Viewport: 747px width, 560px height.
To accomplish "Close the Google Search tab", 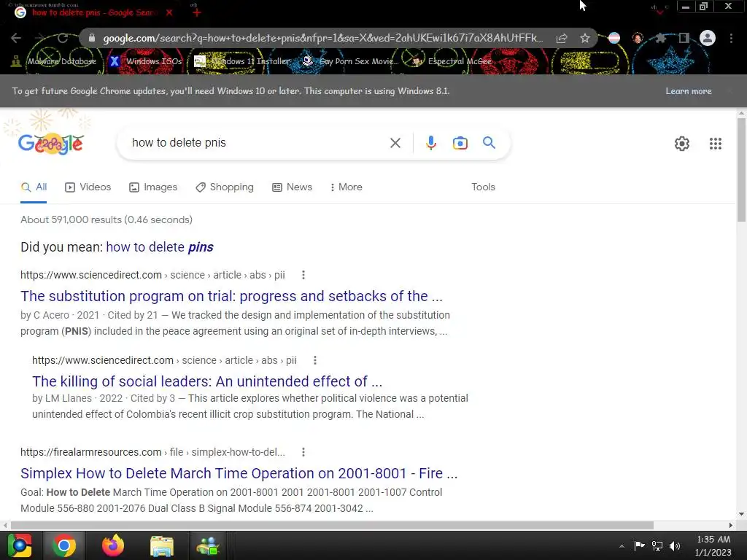I will point(169,12).
